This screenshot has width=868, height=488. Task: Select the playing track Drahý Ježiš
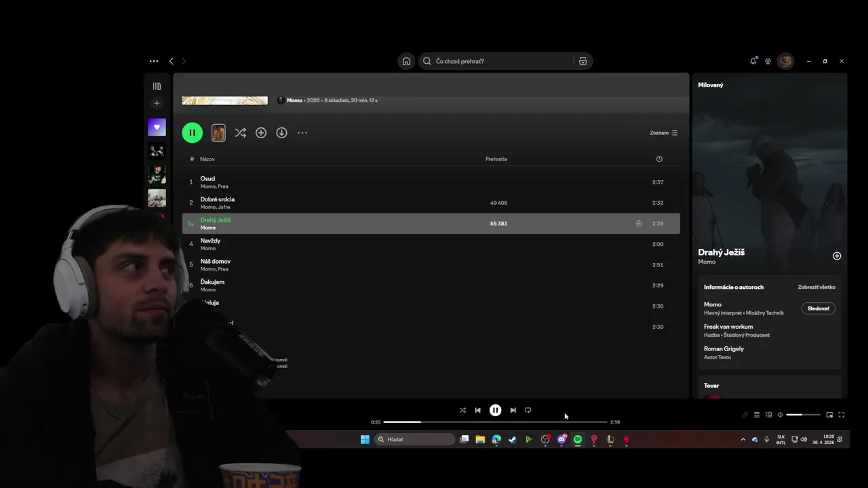coord(431,224)
